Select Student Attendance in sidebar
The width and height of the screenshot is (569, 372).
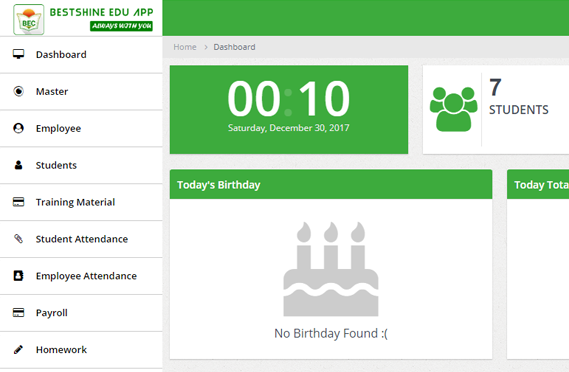pyautogui.click(x=81, y=239)
